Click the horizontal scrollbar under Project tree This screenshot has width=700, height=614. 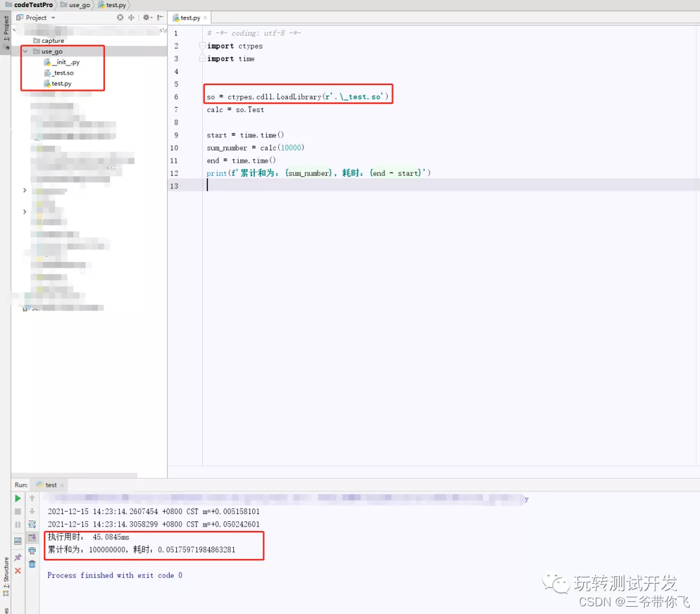coord(74,475)
